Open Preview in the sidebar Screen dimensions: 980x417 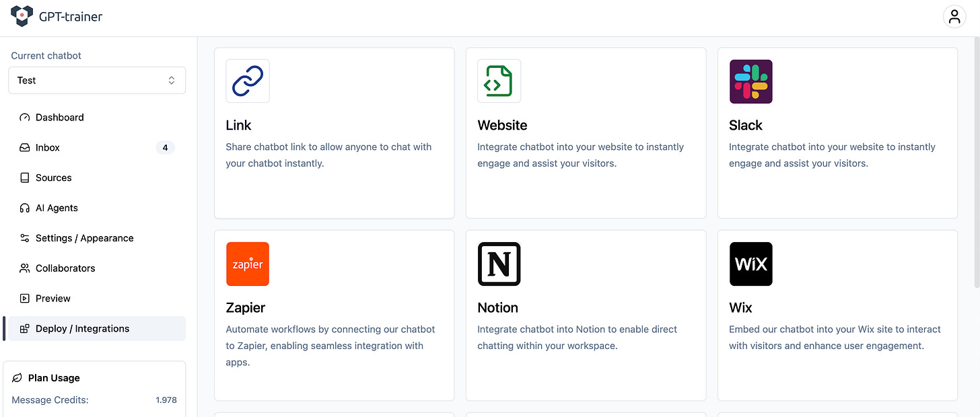click(96, 299)
